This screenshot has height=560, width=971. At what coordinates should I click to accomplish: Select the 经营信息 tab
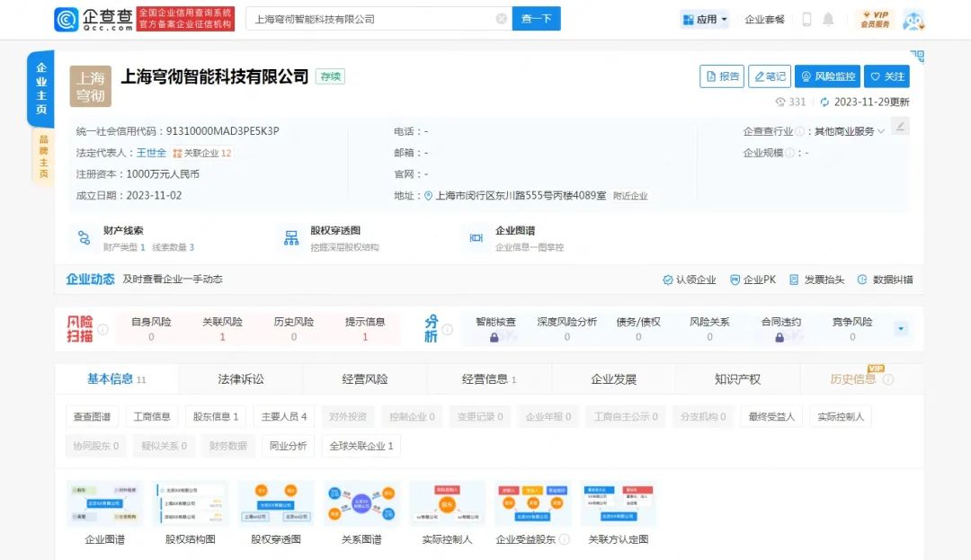pyautogui.click(x=489, y=379)
